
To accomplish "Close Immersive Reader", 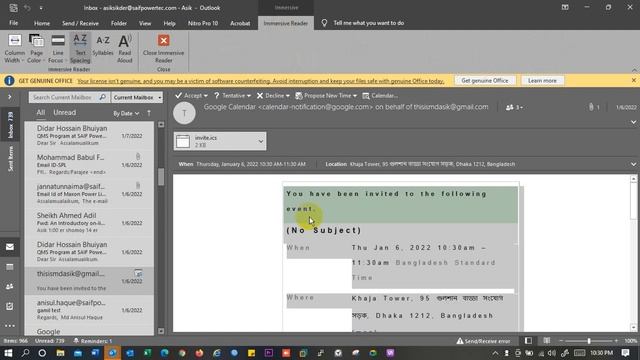I will [x=163, y=49].
